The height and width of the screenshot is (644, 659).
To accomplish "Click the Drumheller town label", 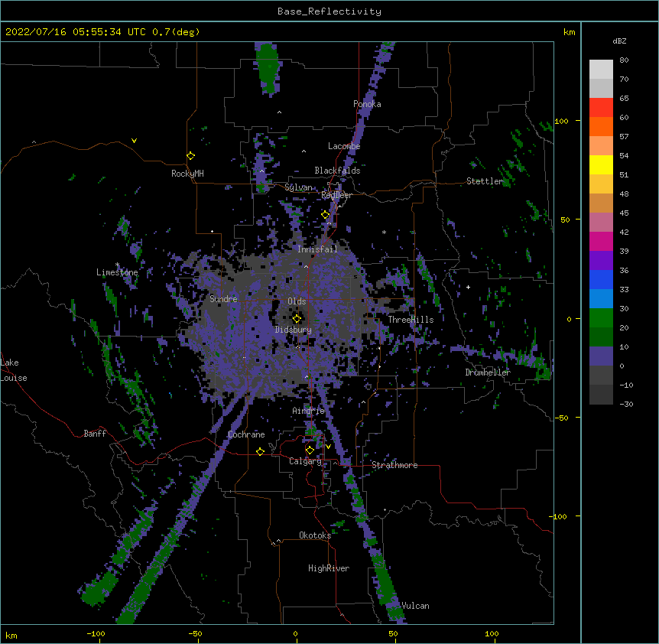I will coord(488,372).
